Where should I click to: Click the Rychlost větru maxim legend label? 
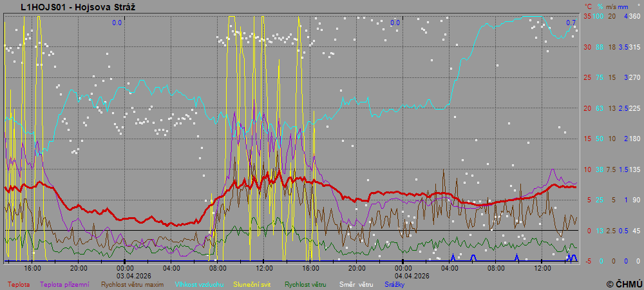[x=133, y=284]
